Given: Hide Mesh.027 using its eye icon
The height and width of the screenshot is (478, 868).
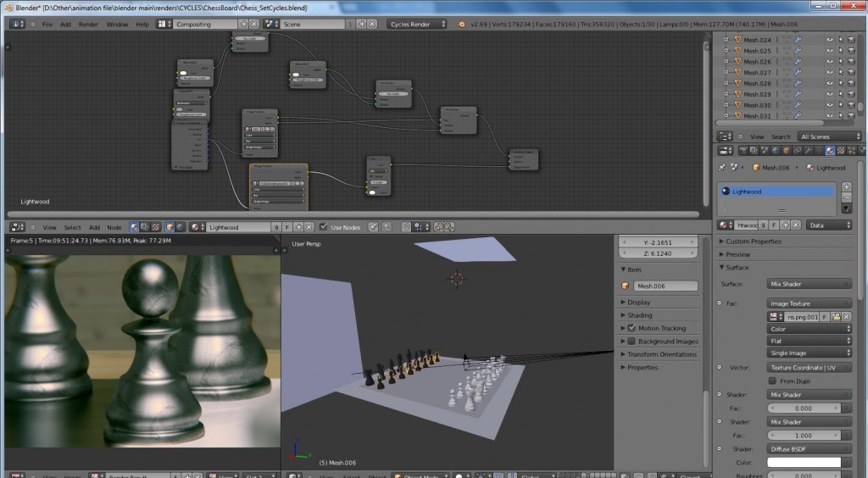Looking at the screenshot, I should pos(830,73).
